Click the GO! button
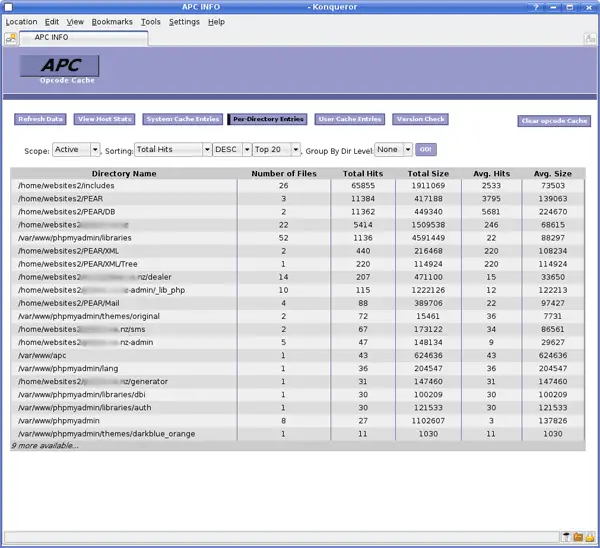The height and width of the screenshot is (548, 600). pos(426,149)
